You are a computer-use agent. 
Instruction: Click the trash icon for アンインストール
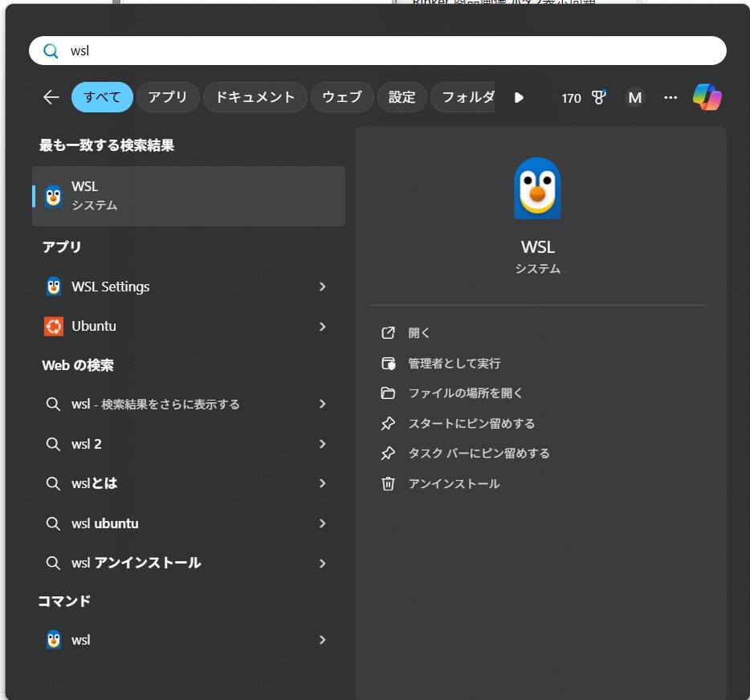388,484
